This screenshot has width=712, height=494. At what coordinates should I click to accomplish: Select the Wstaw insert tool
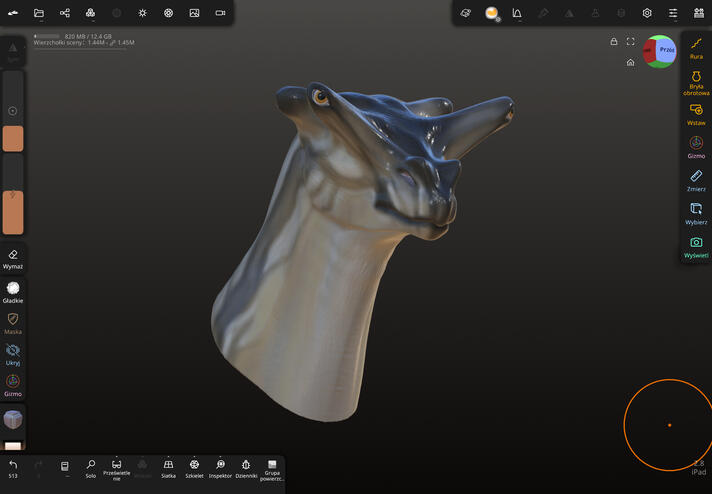[696, 114]
